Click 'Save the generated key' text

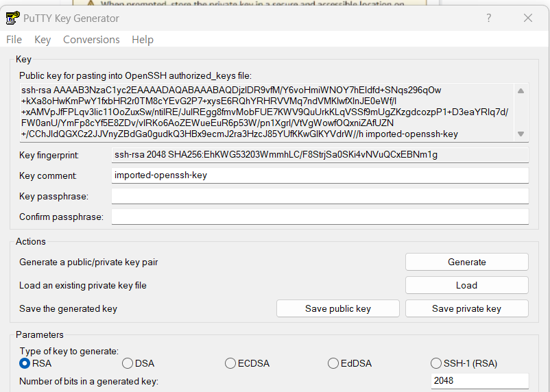(x=68, y=309)
